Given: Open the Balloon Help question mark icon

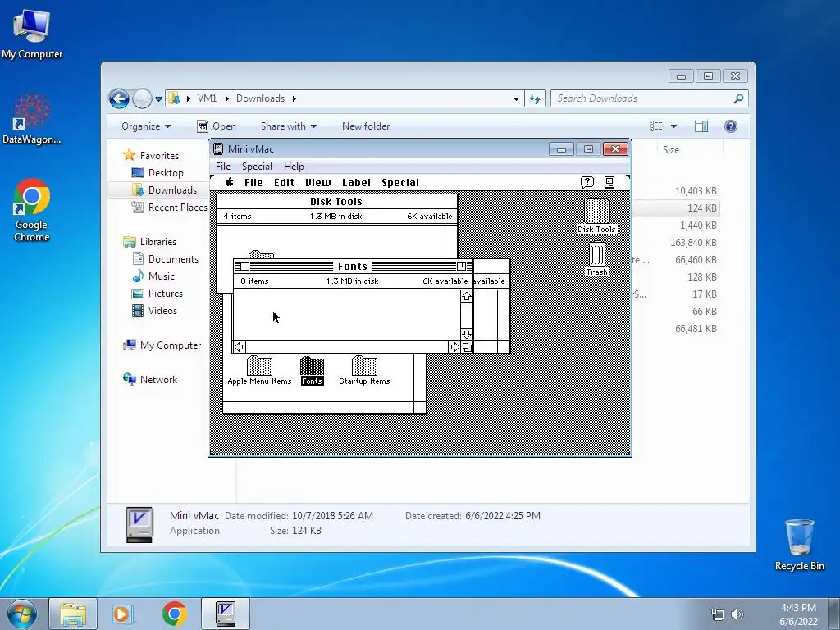Looking at the screenshot, I should pyautogui.click(x=587, y=182).
